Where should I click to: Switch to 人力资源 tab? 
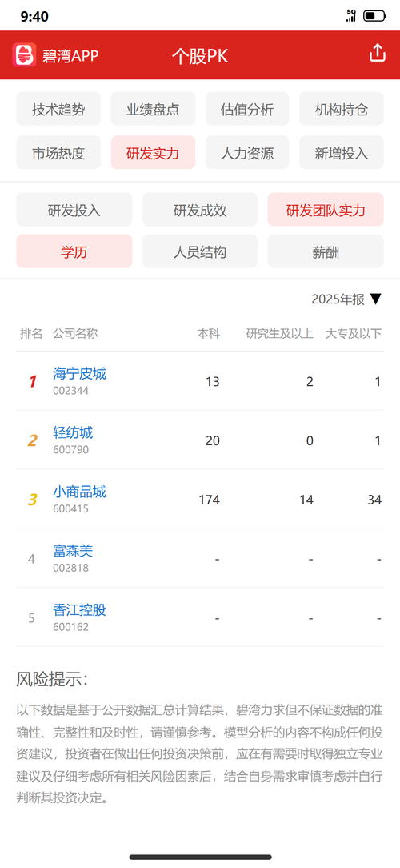coord(247,152)
